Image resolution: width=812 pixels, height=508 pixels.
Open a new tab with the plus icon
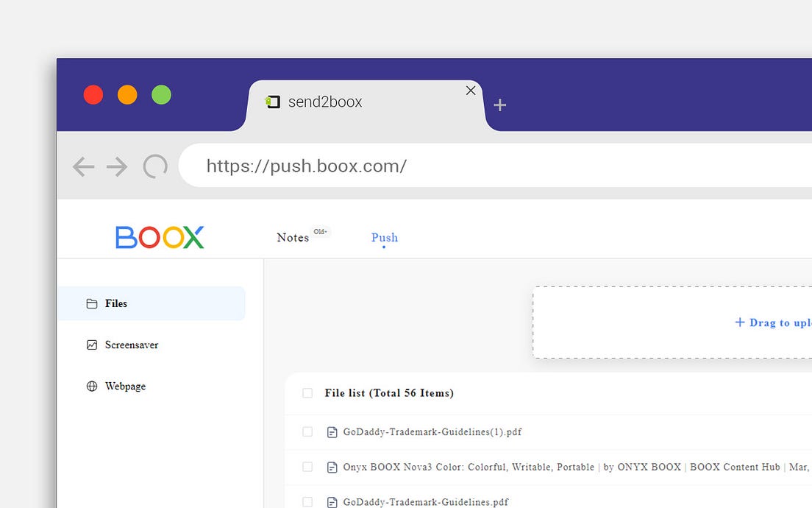tap(499, 105)
